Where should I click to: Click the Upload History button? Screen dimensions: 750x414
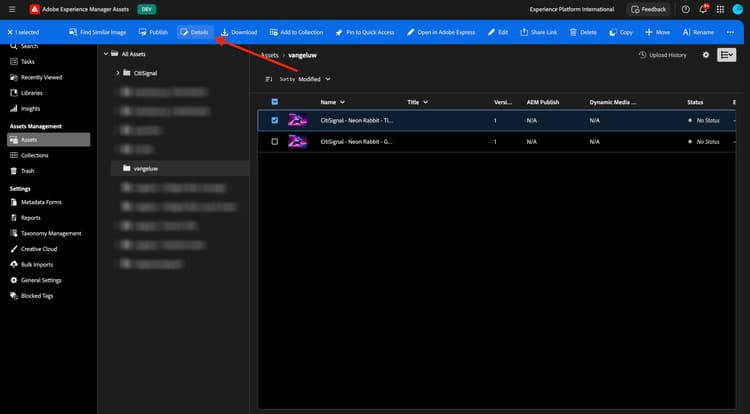(662, 55)
